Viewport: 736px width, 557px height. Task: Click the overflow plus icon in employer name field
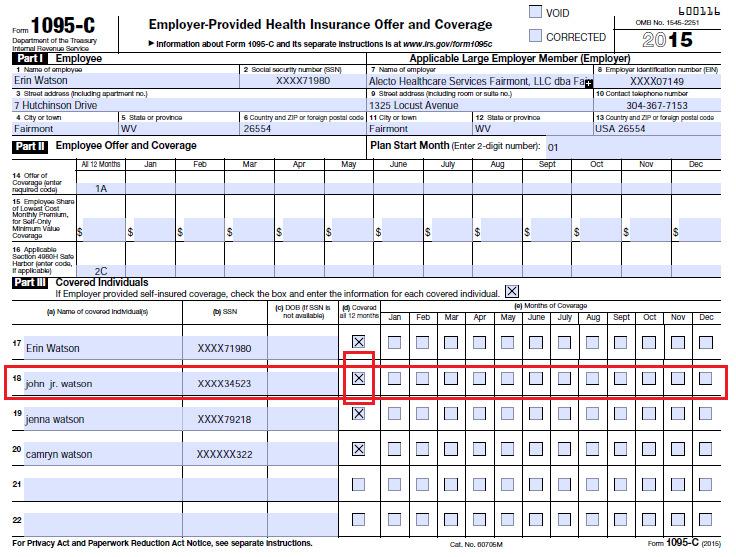[589, 83]
